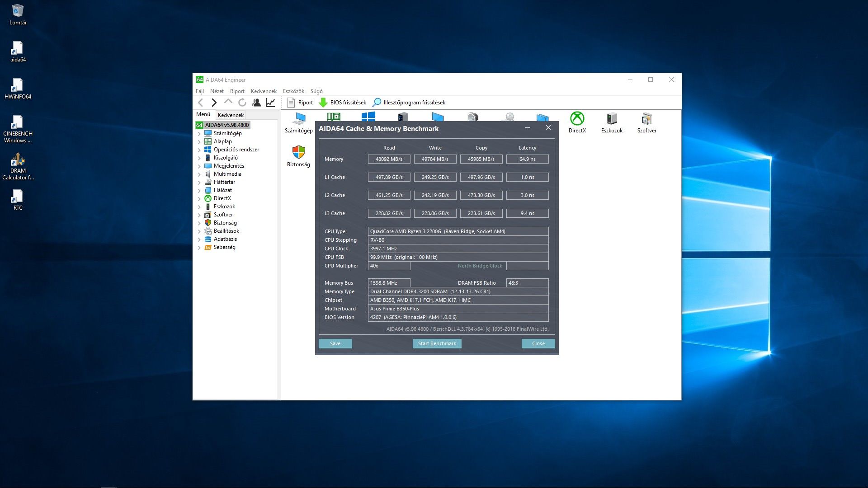The height and width of the screenshot is (488, 868).
Task: Open the Fájl menu
Action: coord(200,91)
